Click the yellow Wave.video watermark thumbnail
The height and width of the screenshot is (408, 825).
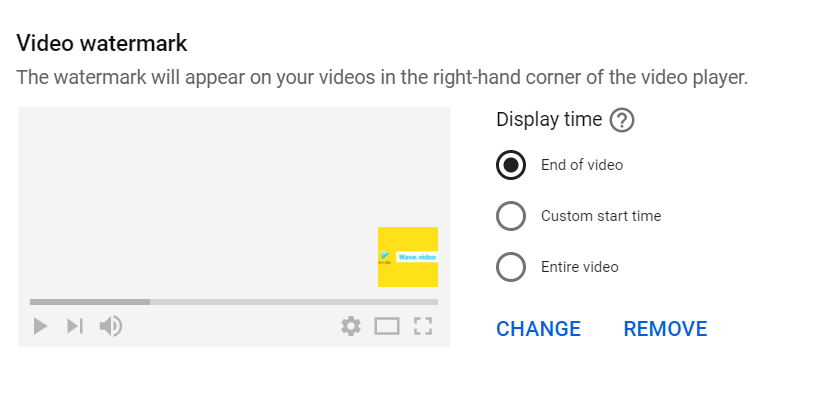(408, 257)
